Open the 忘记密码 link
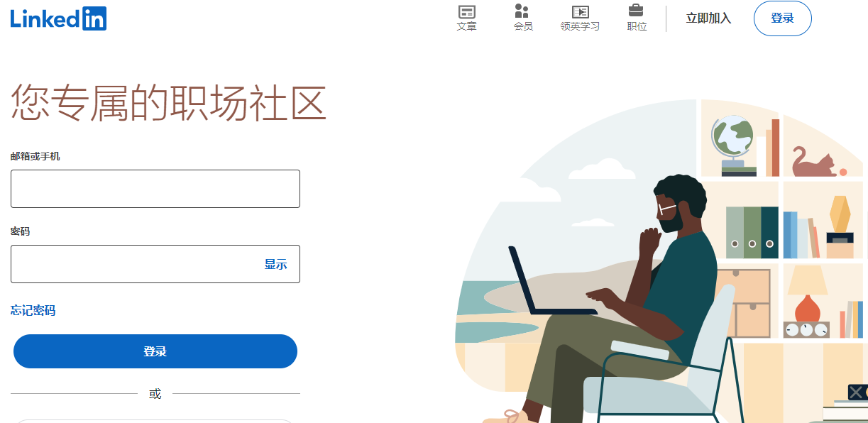 pos(33,310)
